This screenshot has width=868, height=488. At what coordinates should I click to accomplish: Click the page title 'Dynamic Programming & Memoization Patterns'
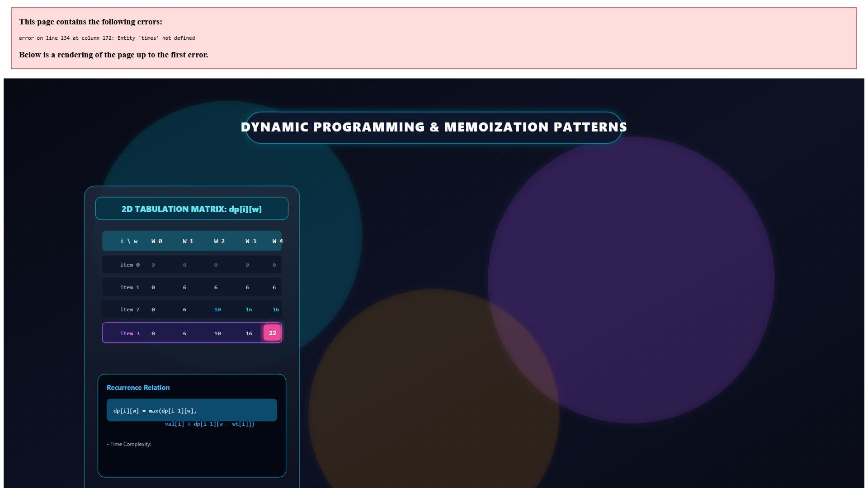(434, 127)
